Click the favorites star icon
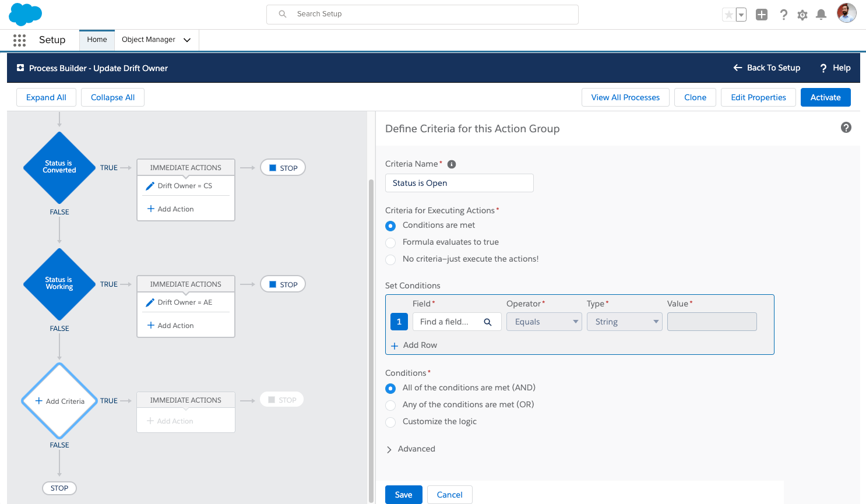The height and width of the screenshot is (504, 866). [728, 15]
